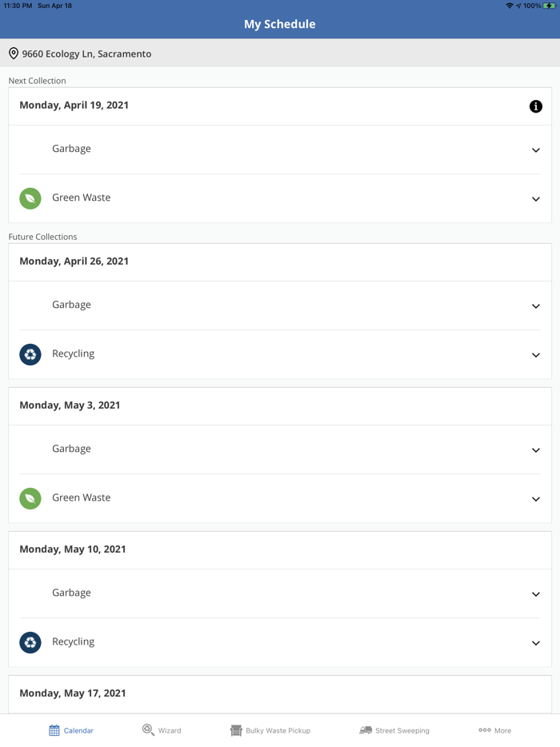Open Bulky Waste Pickup tab

click(x=270, y=730)
